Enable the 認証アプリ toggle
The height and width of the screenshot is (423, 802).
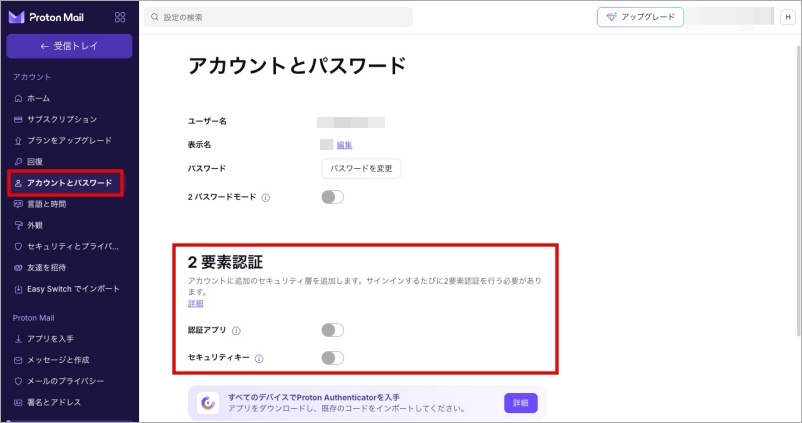tap(332, 330)
